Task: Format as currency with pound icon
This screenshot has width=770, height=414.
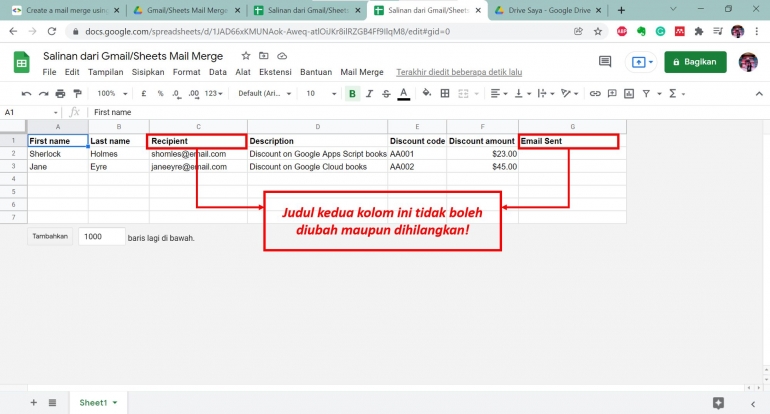Action: tap(144, 93)
